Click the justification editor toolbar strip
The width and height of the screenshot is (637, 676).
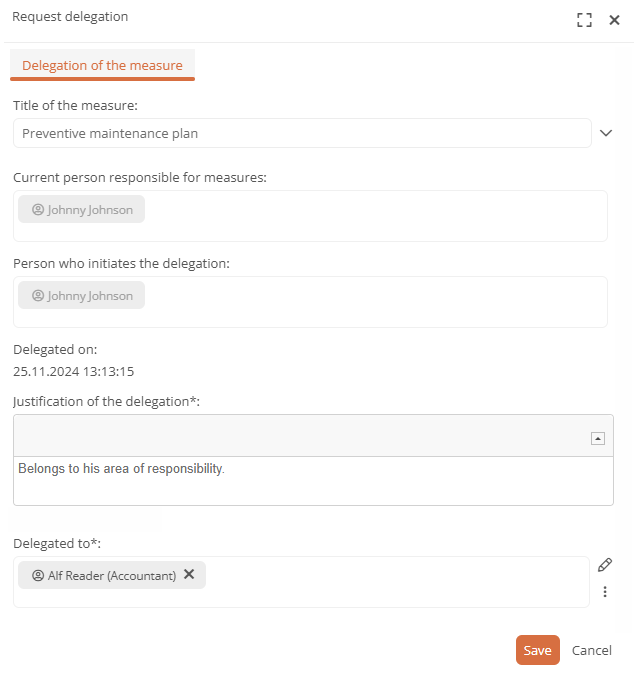tap(302, 435)
